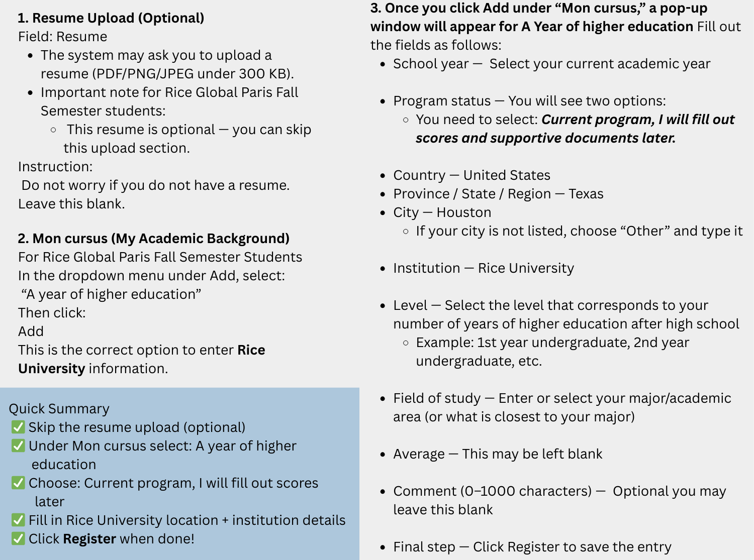
Task: Click the "Quick Summary" title in the blue box
Action: click(x=59, y=409)
